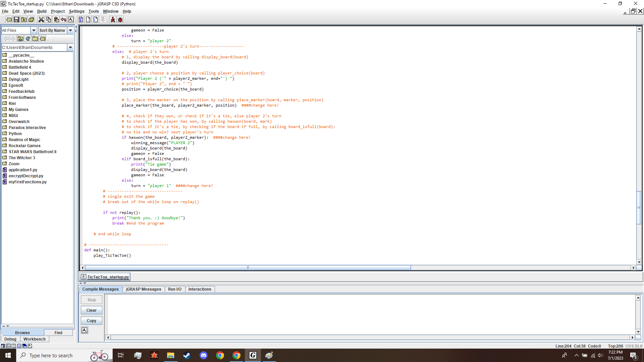Generate a CSD using the toolbar icon
644x362 pixels.
click(x=80, y=19)
